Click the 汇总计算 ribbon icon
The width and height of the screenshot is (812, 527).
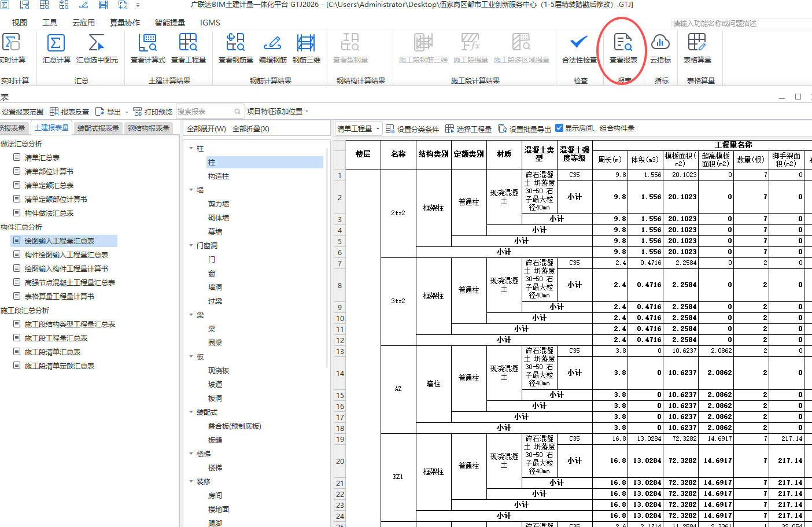coord(56,48)
